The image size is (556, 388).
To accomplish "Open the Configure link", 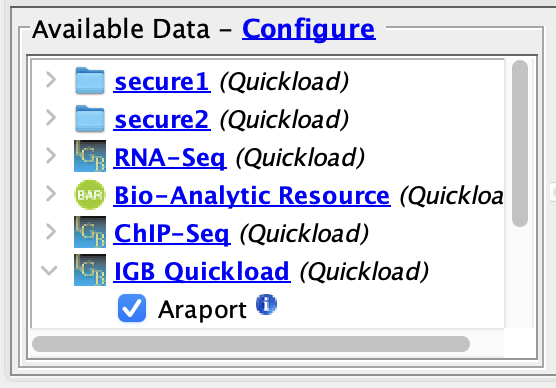I will [308, 29].
